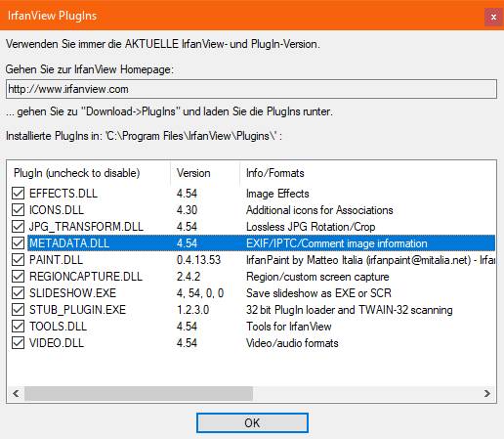Screen dimensions: 504x439
Task: Click the horizontal scrollbar right arrow
Action: [x=487, y=393]
